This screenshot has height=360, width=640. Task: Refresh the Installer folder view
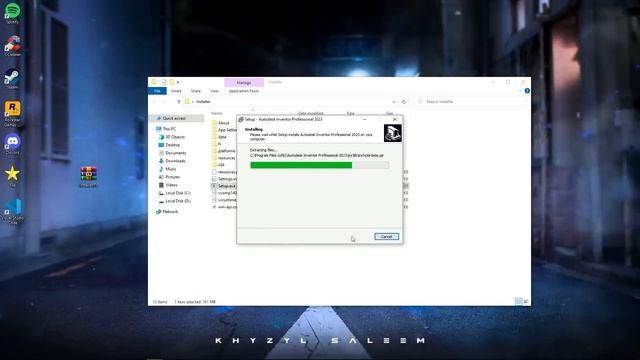[x=404, y=102]
